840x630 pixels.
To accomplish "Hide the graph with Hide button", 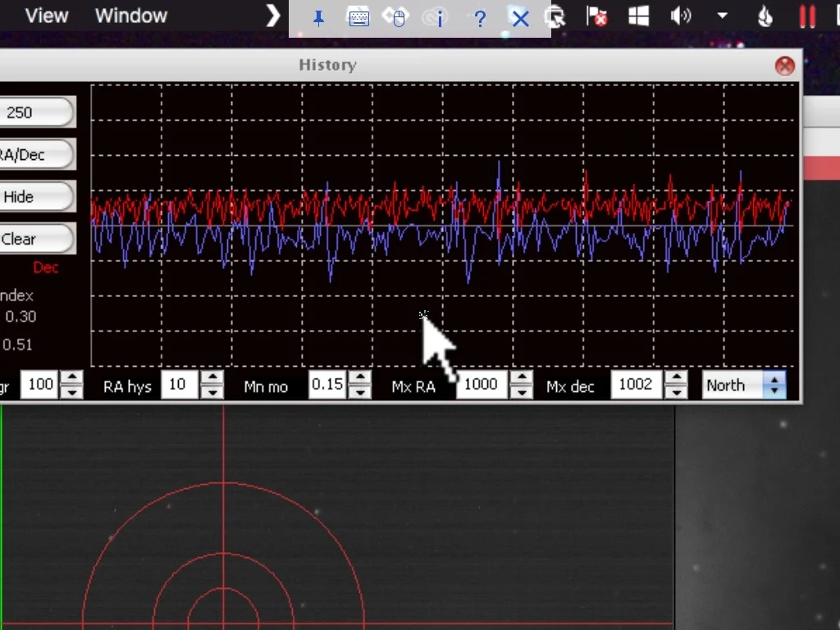I will (x=36, y=197).
